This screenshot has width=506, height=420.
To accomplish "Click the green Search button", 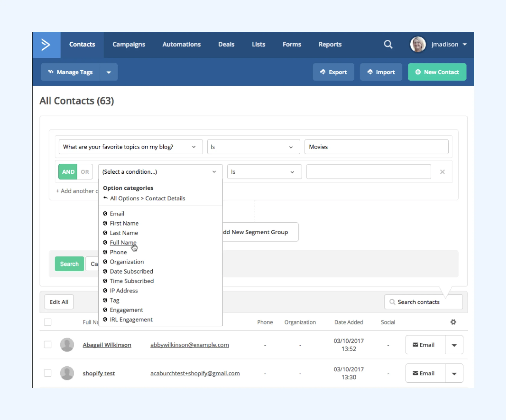I will [69, 264].
